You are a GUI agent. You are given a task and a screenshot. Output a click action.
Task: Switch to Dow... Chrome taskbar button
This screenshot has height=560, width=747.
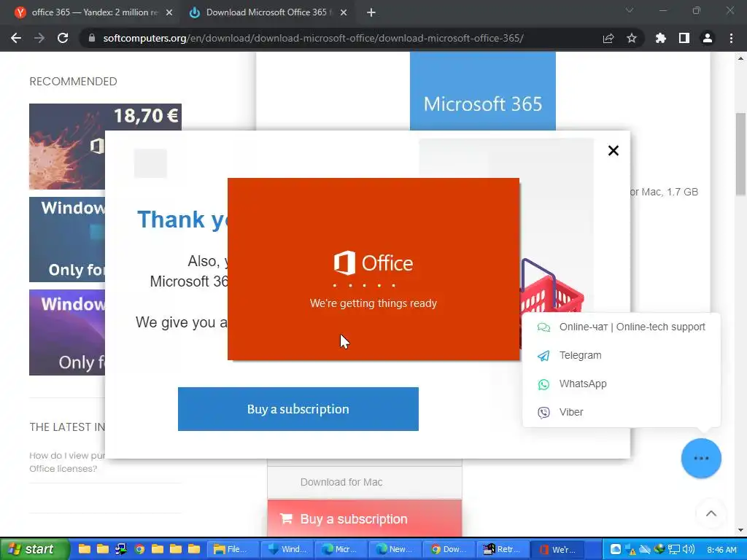click(449, 549)
